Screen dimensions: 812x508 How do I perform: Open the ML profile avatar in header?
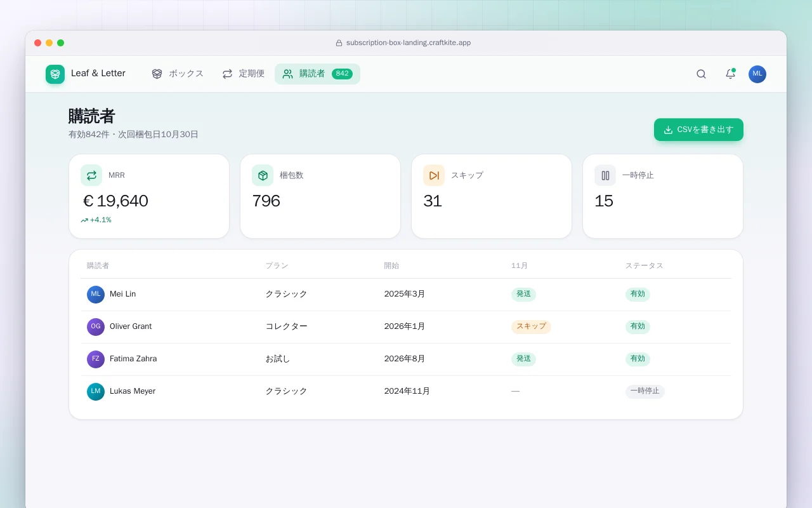(x=757, y=74)
